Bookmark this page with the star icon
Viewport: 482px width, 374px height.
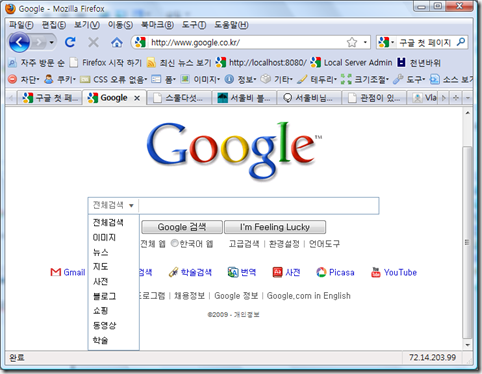coord(352,42)
